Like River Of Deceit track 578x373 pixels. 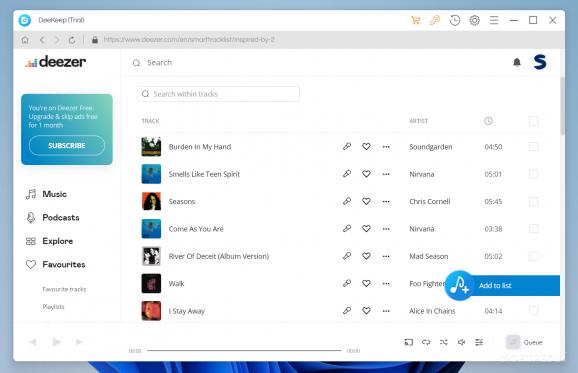(x=366, y=256)
